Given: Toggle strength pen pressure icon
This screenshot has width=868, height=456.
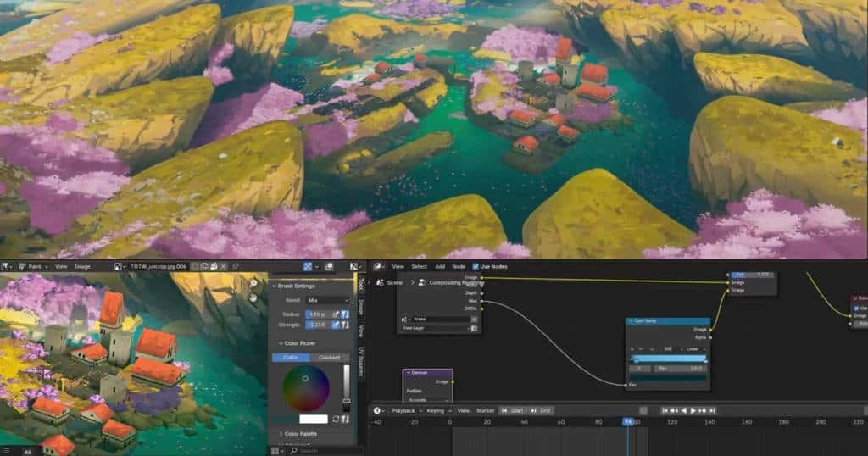Looking at the screenshot, I should [x=337, y=324].
